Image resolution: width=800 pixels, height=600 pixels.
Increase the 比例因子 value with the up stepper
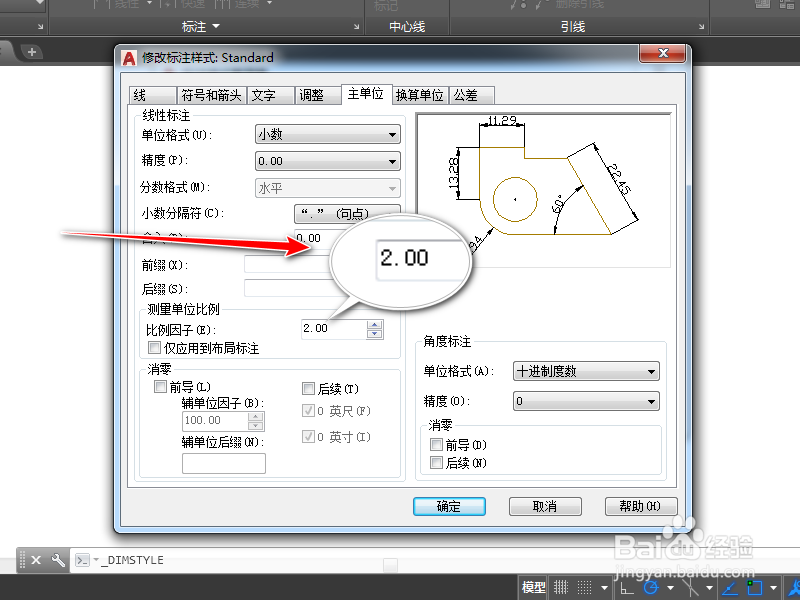(x=374, y=324)
